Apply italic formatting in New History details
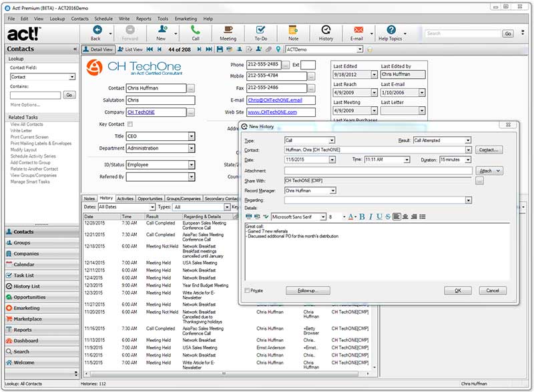 coord(370,216)
